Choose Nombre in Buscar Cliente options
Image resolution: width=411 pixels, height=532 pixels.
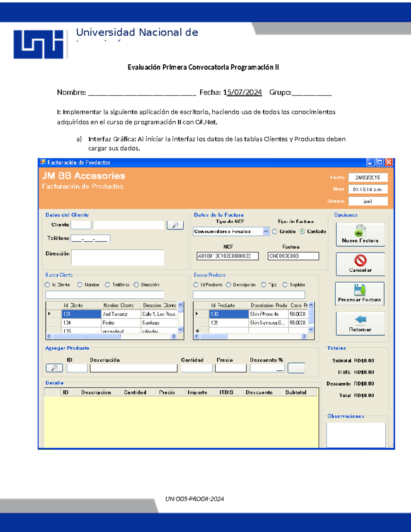click(x=80, y=285)
